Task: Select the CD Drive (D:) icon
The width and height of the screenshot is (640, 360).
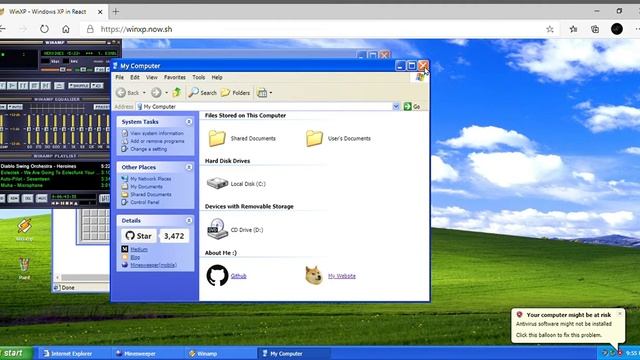Action: pos(217,229)
